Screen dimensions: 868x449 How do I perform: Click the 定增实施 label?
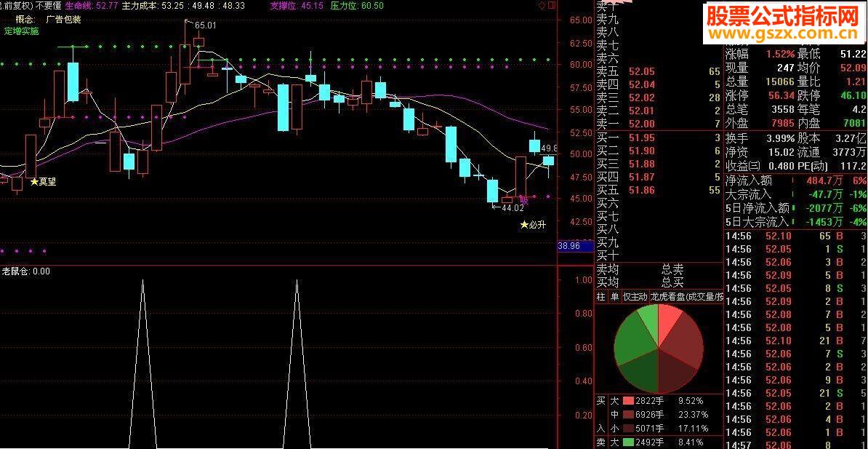22,31
